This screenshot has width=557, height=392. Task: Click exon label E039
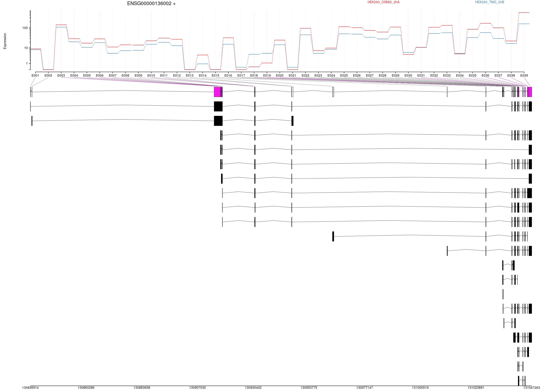524,75
